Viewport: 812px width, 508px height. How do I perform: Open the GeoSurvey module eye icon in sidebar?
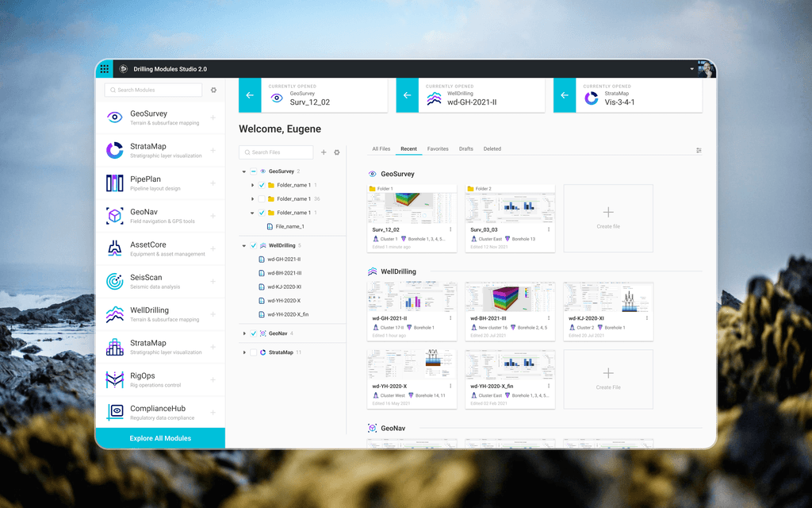[x=114, y=117]
